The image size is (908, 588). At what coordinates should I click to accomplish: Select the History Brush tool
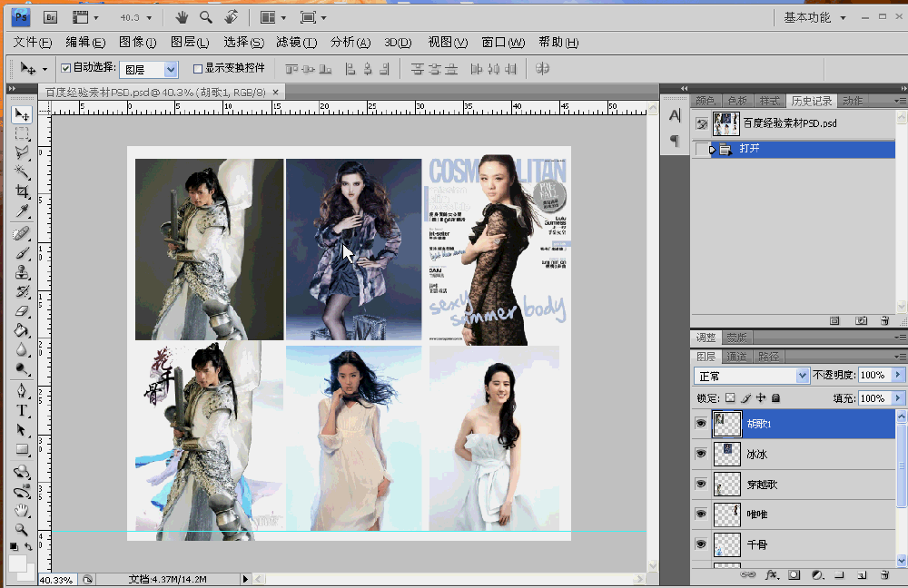pos(22,291)
